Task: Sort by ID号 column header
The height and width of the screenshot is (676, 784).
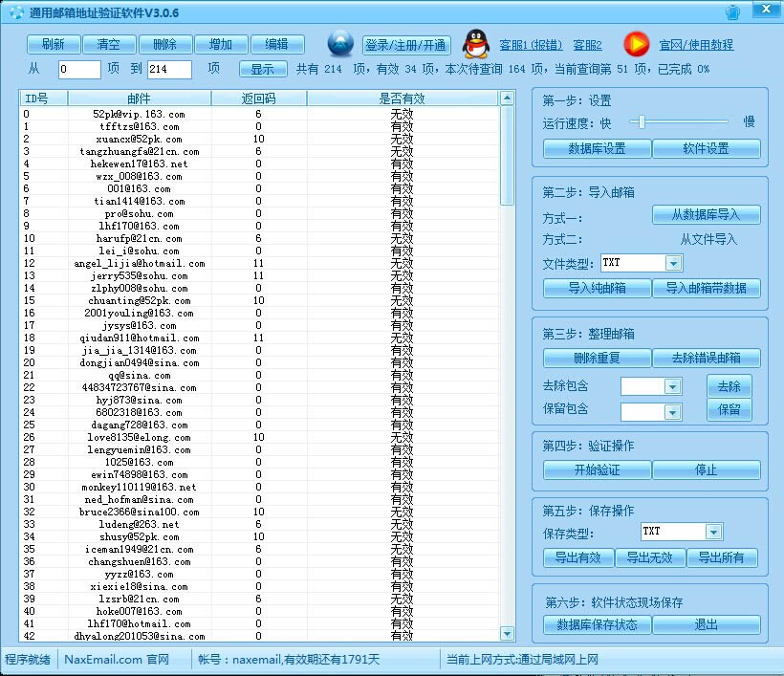Action: (x=43, y=98)
